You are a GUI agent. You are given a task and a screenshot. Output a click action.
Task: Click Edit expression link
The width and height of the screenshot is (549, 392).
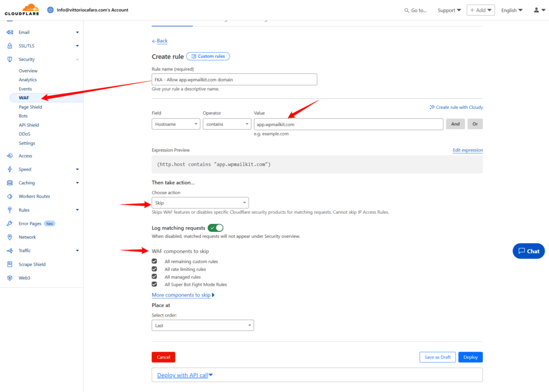pyautogui.click(x=468, y=150)
